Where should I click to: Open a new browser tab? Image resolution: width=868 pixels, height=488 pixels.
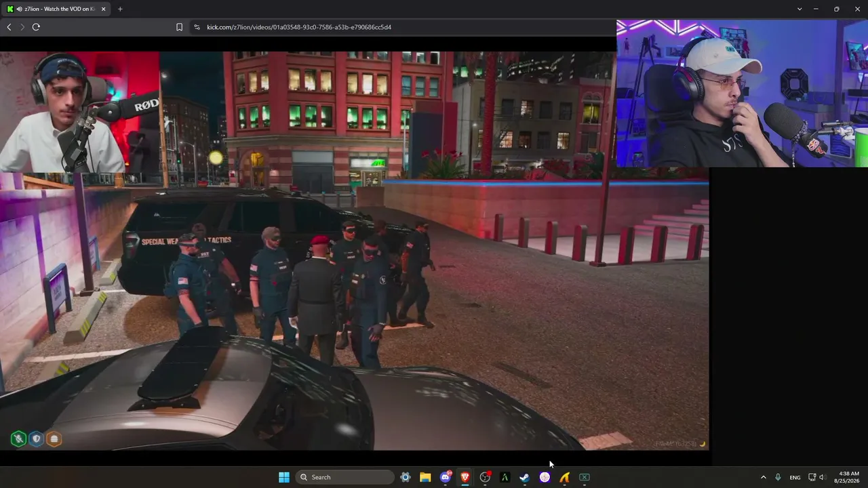coord(120,9)
